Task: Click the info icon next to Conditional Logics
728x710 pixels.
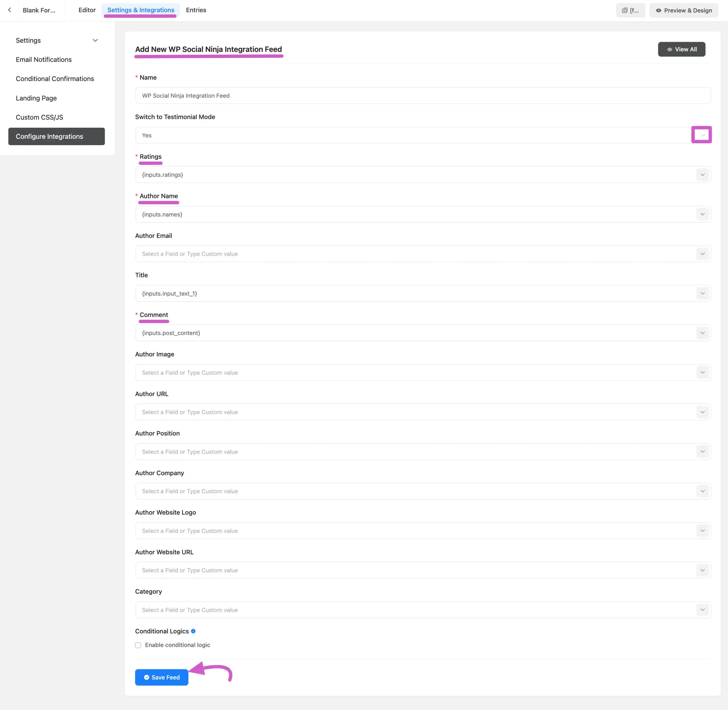Action: (193, 631)
